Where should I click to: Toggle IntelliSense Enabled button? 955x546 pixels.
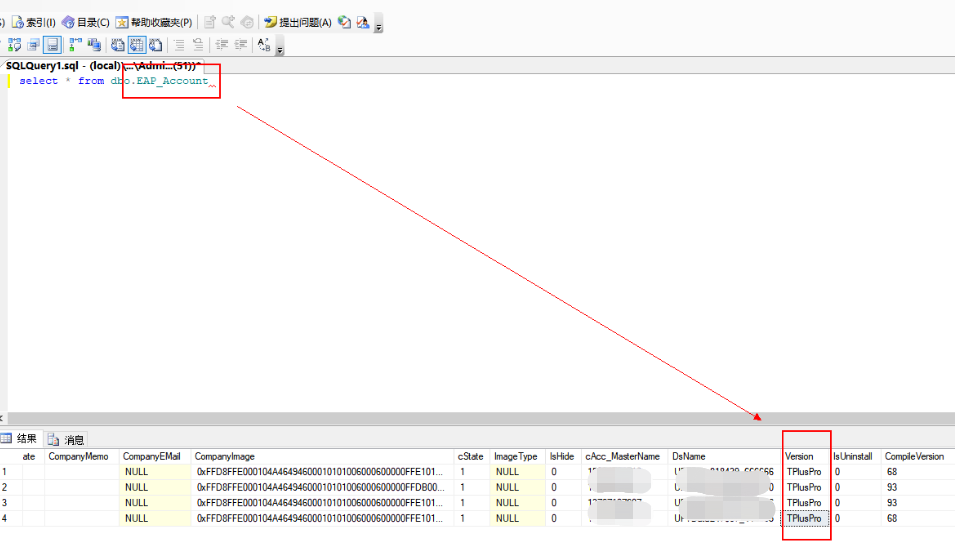coord(51,45)
